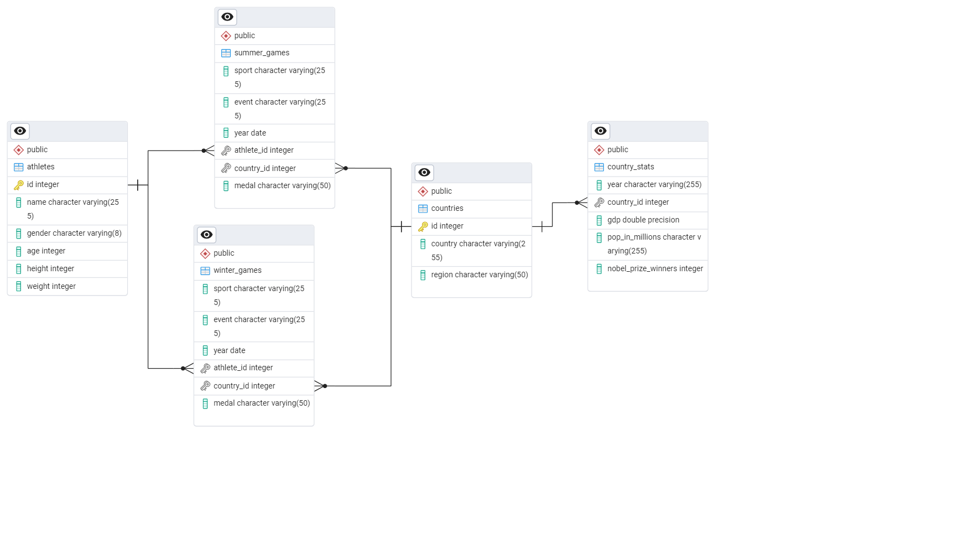This screenshot has width=980, height=533.
Task: Click country_stats country_id foreign key icon
Action: tap(599, 203)
